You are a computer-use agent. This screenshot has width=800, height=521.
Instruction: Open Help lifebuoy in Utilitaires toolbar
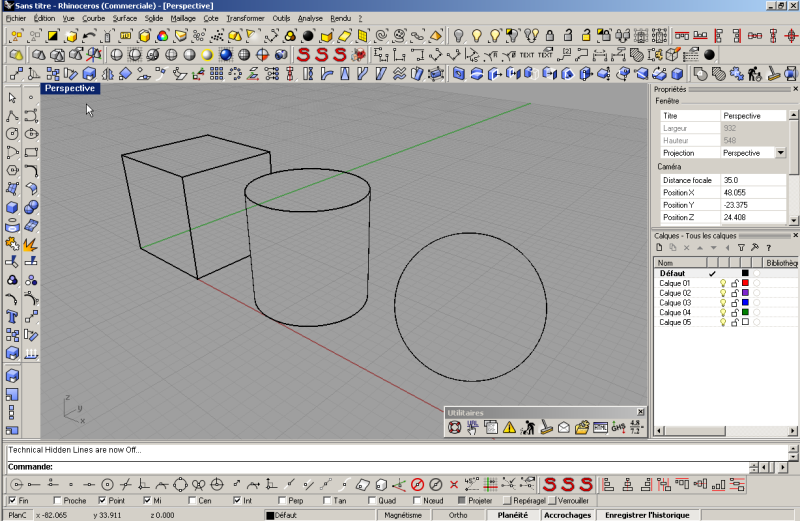tap(454, 427)
